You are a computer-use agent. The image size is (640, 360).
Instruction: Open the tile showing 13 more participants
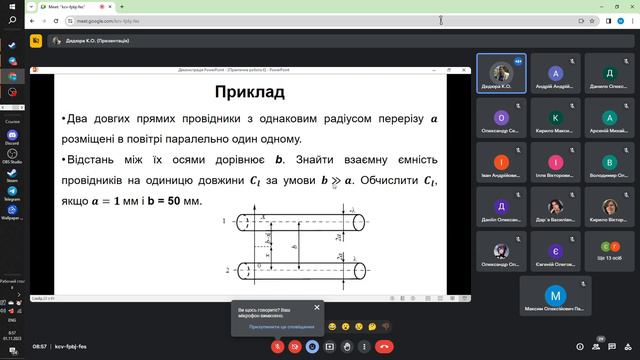click(x=609, y=251)
